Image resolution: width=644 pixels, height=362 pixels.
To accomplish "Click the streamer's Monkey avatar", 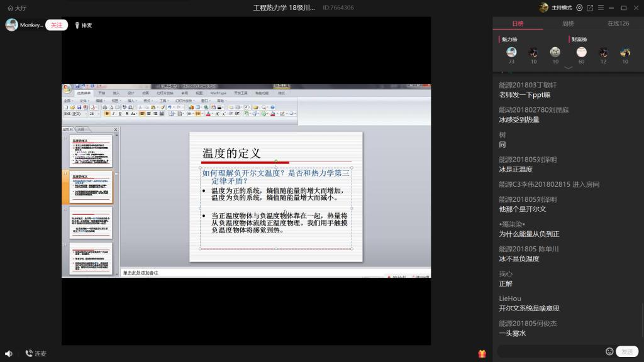I will tap(11, 25).
